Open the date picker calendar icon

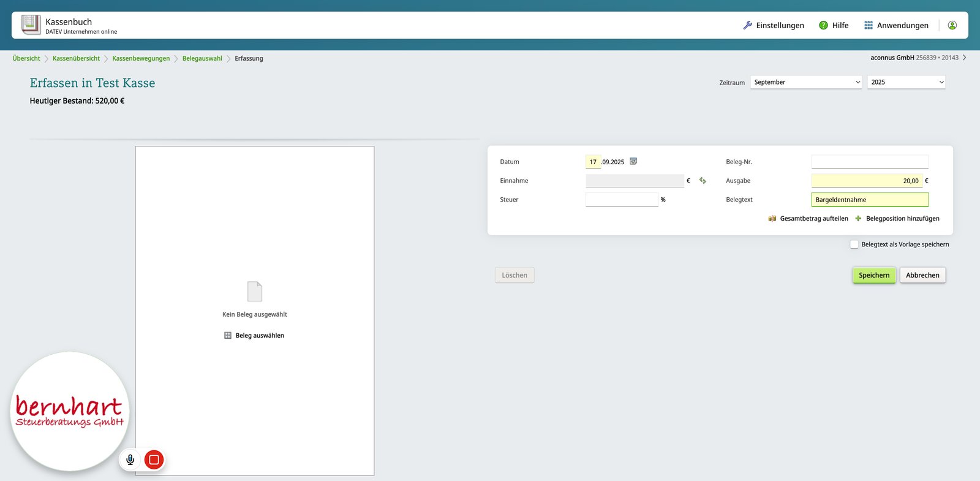click(x=633, y=162)
